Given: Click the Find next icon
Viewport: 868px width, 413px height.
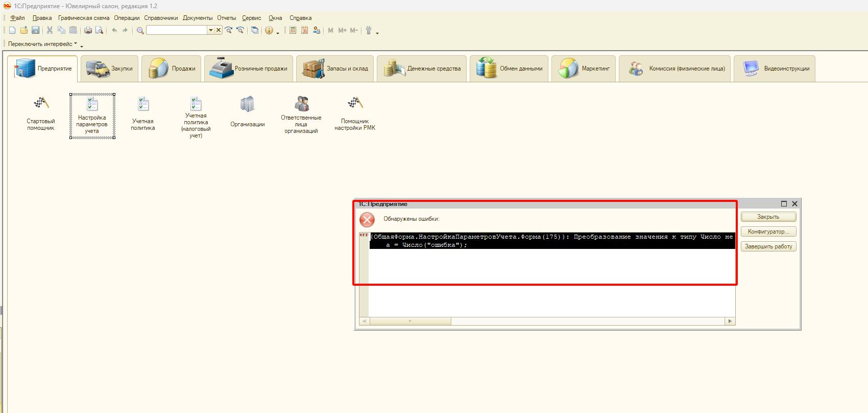Looking at the screenshot, I should click(229, 30).
